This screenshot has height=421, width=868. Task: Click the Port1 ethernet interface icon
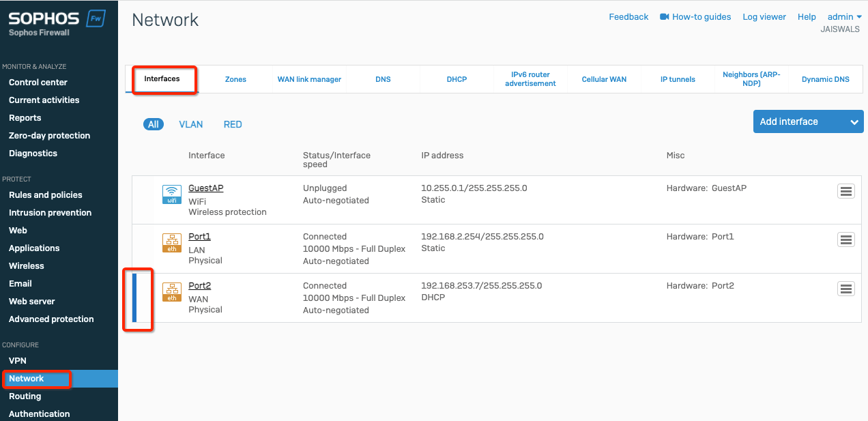[172, 243]
